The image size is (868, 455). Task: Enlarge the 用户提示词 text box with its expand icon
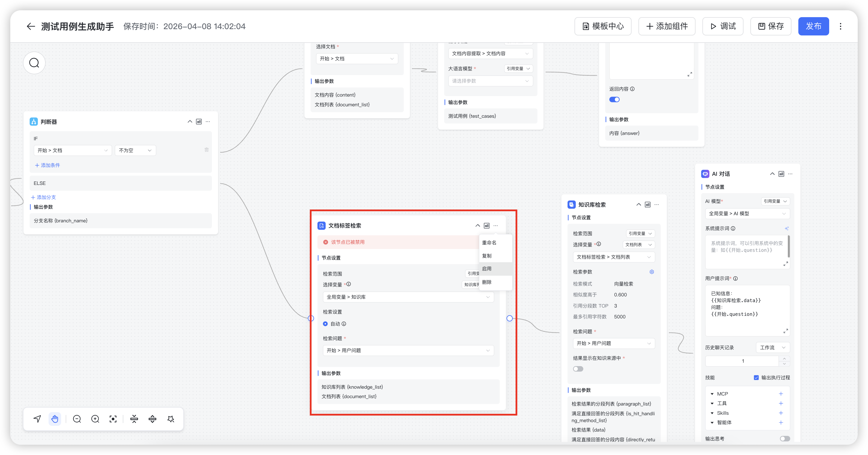785,331
